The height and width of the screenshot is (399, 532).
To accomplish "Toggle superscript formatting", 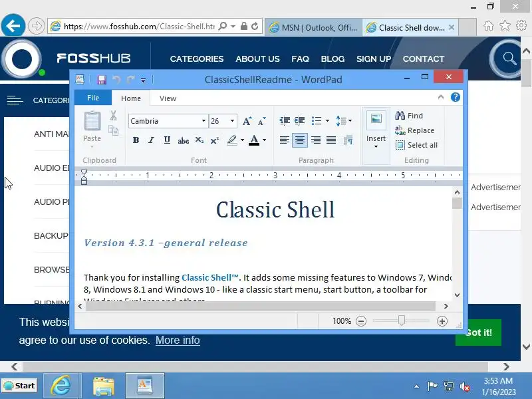I will coord(214,140).
